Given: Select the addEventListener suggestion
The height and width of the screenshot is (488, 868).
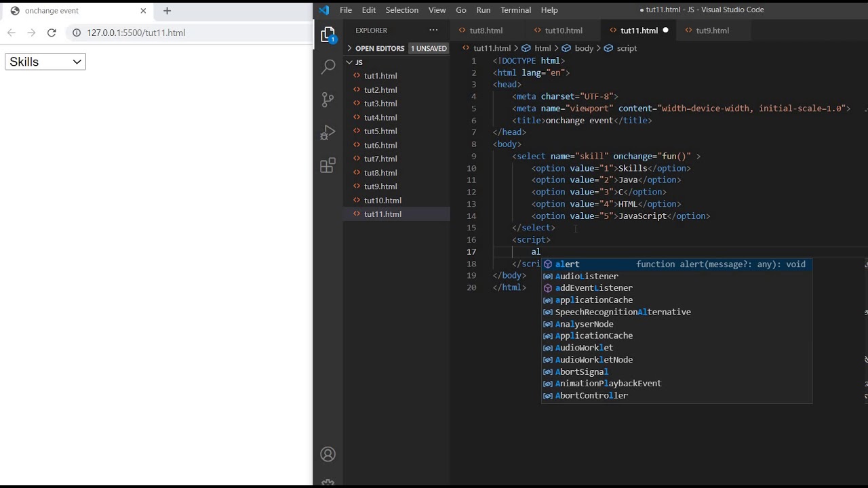Looking at the screenshot, I should (677, 288).
